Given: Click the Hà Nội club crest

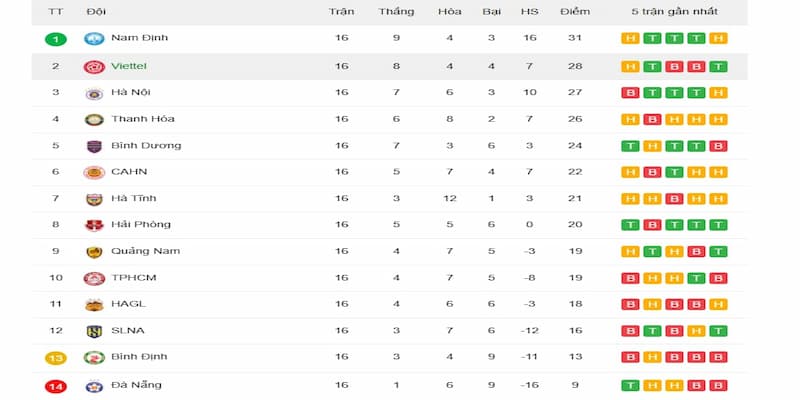Looking at the screenshot, I should click(x=94, y=93).
